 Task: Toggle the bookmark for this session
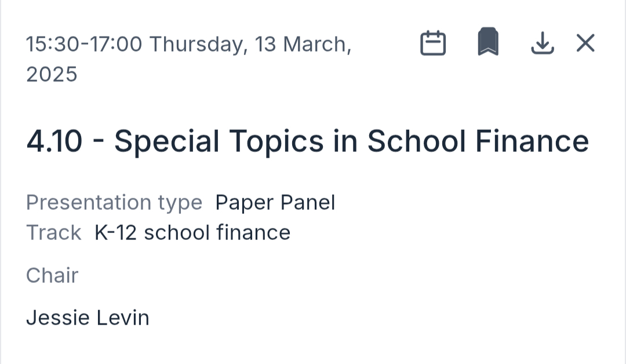coord(488,42)
